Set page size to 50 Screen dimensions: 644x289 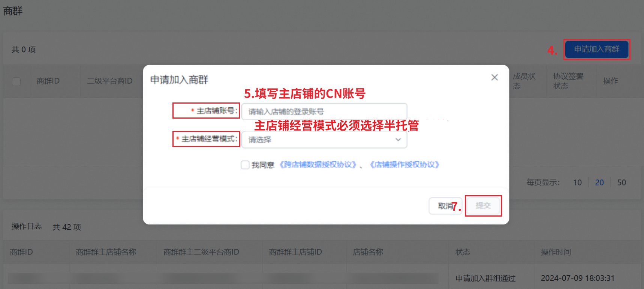(x=622, y=182)
